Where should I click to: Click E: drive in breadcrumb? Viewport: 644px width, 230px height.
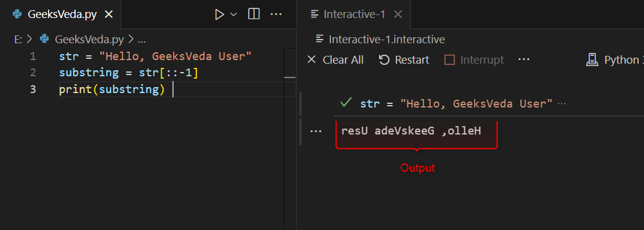coord(18,40)
